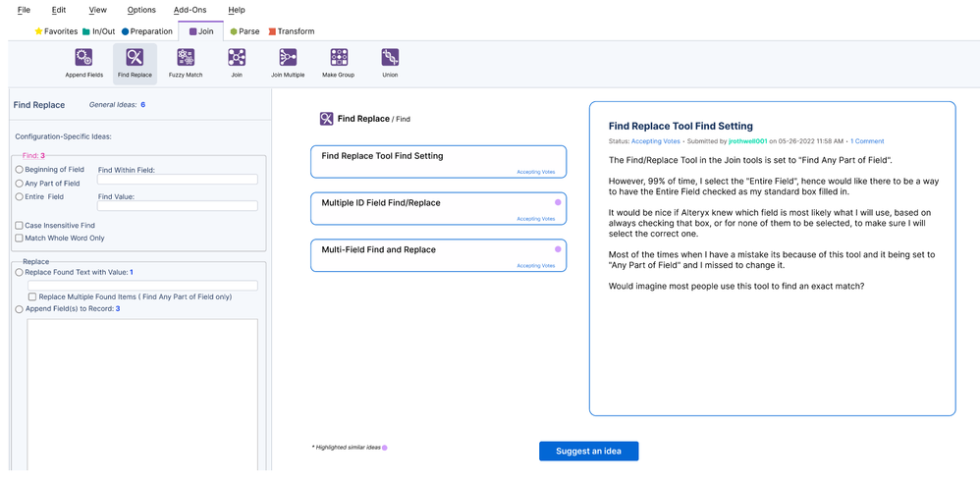Select the Any Part of Field radio button

[x=20, y=184]
